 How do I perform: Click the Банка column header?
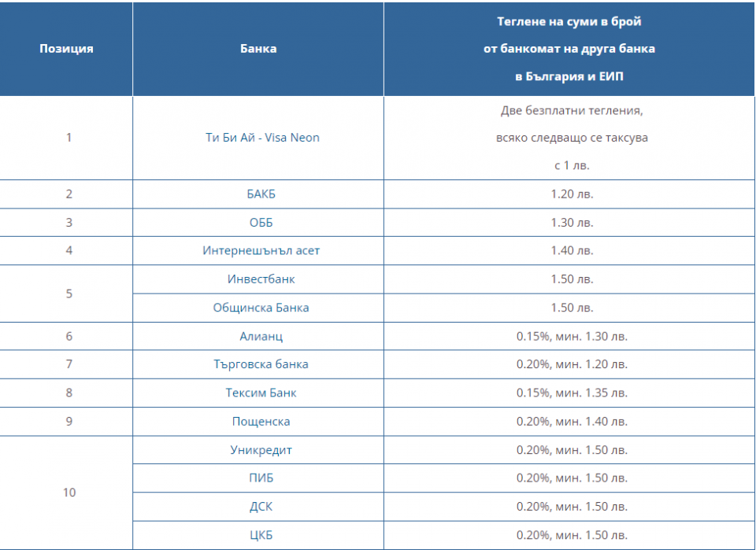258,49
